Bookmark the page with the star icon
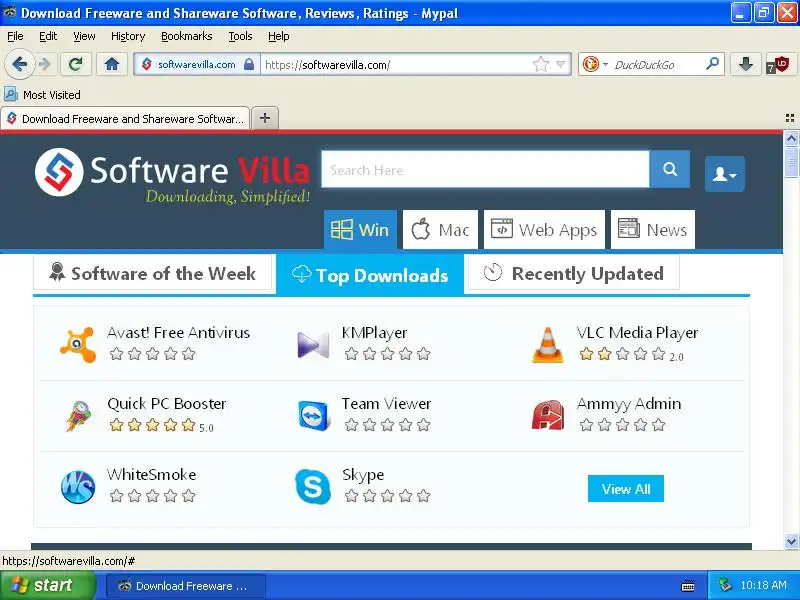 coord(540,64)
